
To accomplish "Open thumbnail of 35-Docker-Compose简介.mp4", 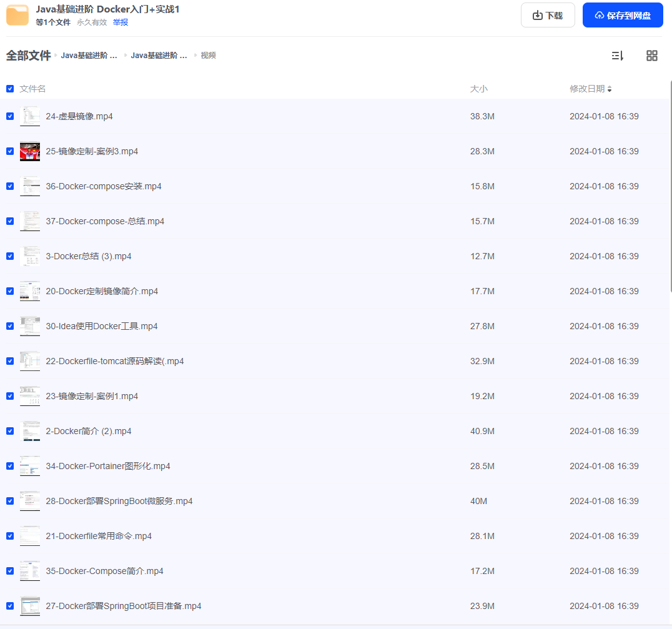I will (x=30, y=571).
